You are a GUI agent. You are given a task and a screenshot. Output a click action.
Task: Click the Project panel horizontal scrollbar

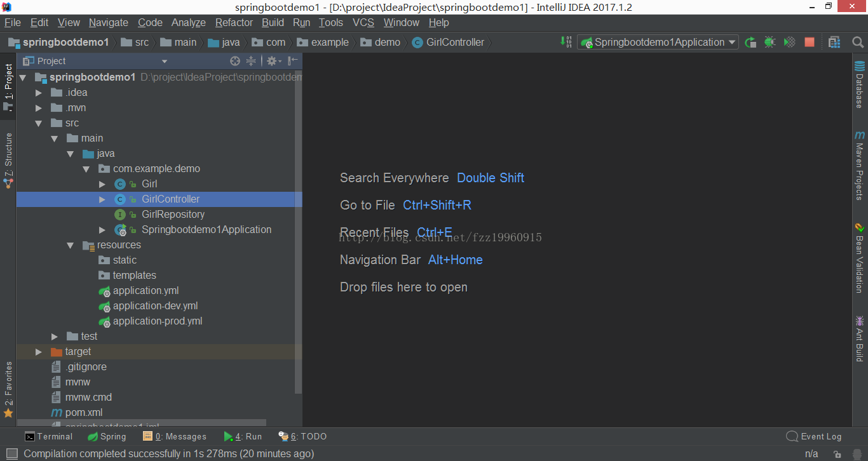coord(141,423)
